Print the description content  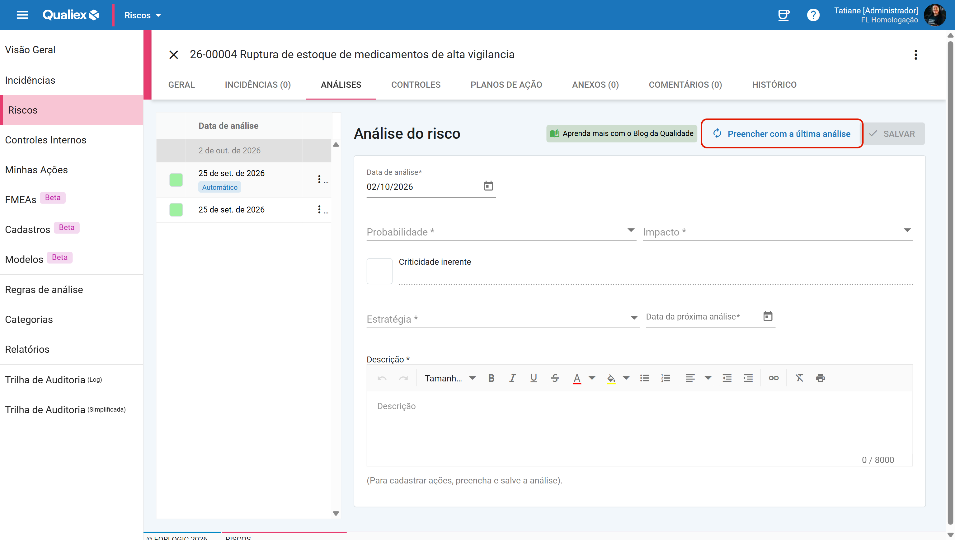pyautogui.click(x=820, y=378)
